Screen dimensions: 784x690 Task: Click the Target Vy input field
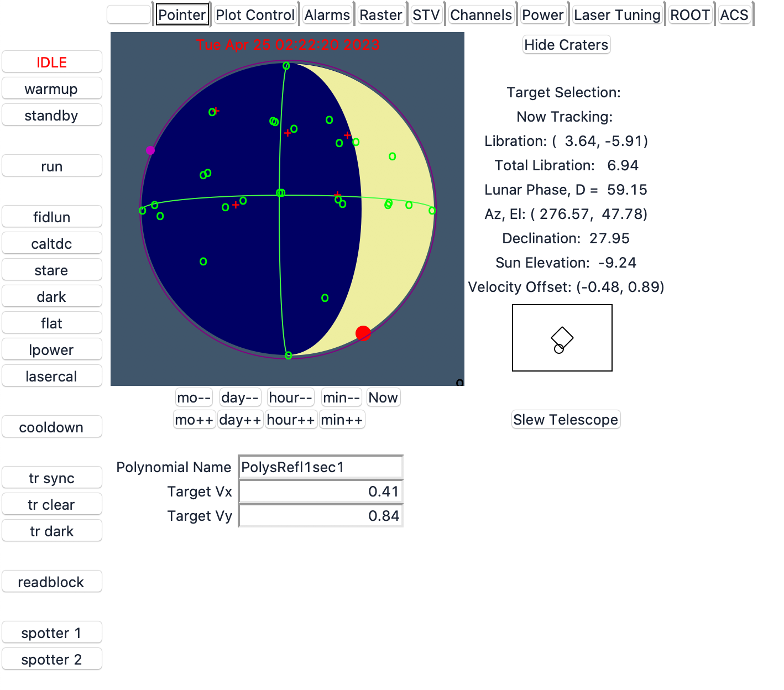tap(321, 516)
